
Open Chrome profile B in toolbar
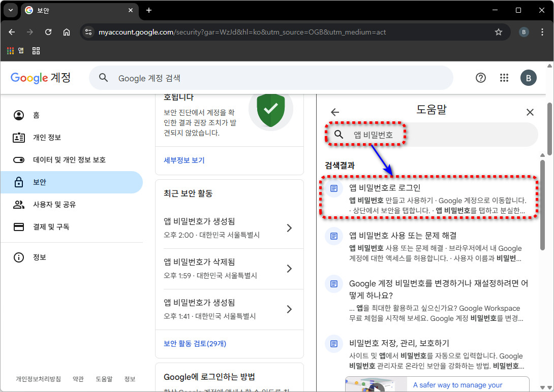point(524,32)
